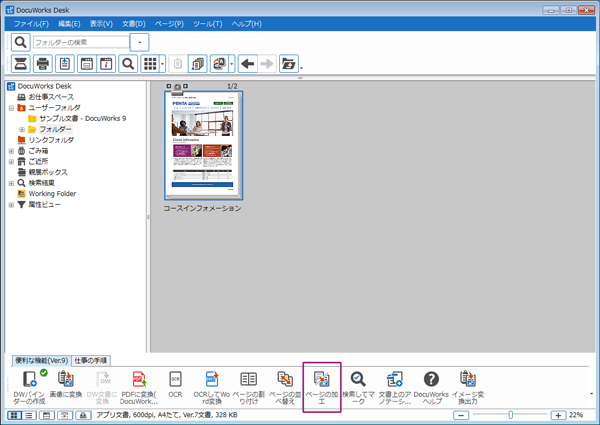Screen dimensions: 600x425
Task: Switch to the 仕事の手順 tab
Action: tap(91, 359)
